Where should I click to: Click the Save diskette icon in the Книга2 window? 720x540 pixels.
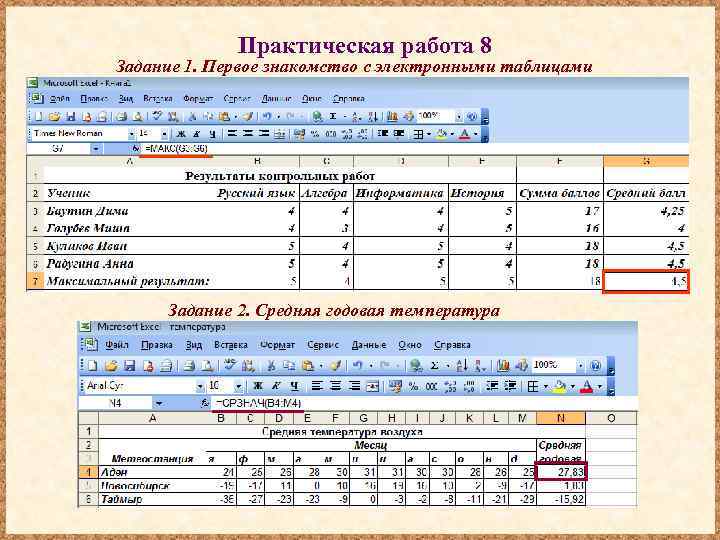pos(71,117)
